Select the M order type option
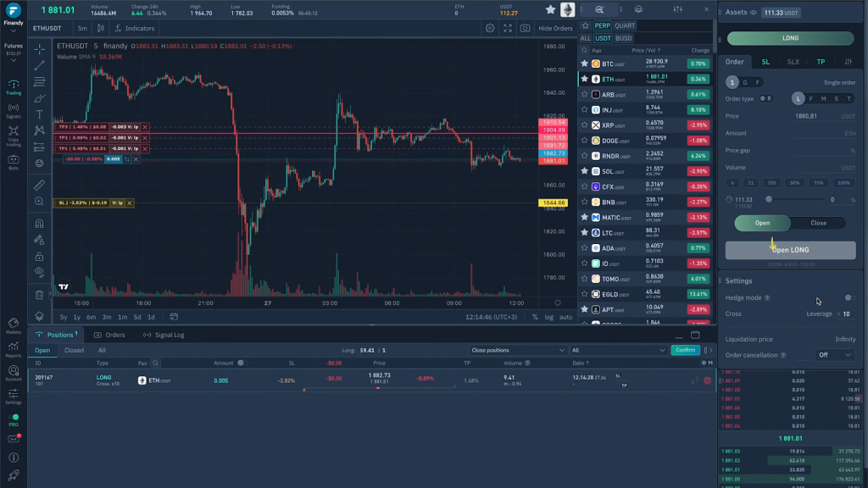The height and width of the screenshot is (488, 868). (x=823, y=99)
